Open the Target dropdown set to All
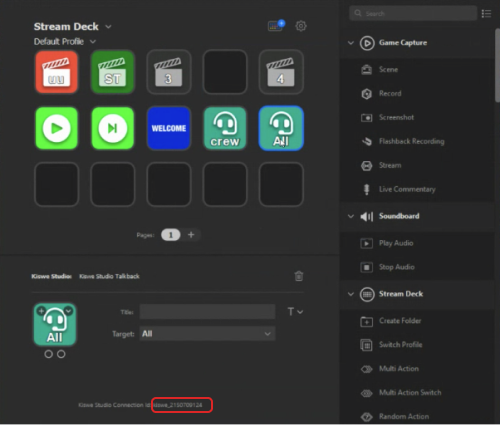This screenshot has width=500, height=425. click(207, 334)
